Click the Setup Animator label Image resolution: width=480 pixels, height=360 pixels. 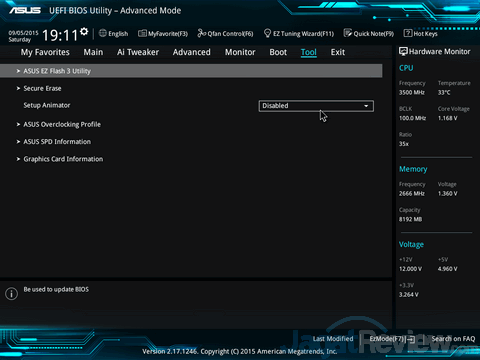point(47,105)
